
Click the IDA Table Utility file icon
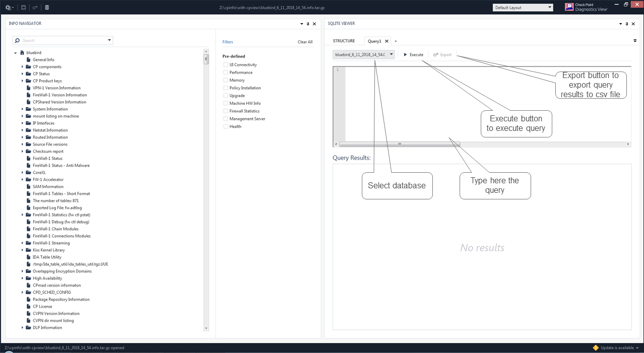pos(28,257)
